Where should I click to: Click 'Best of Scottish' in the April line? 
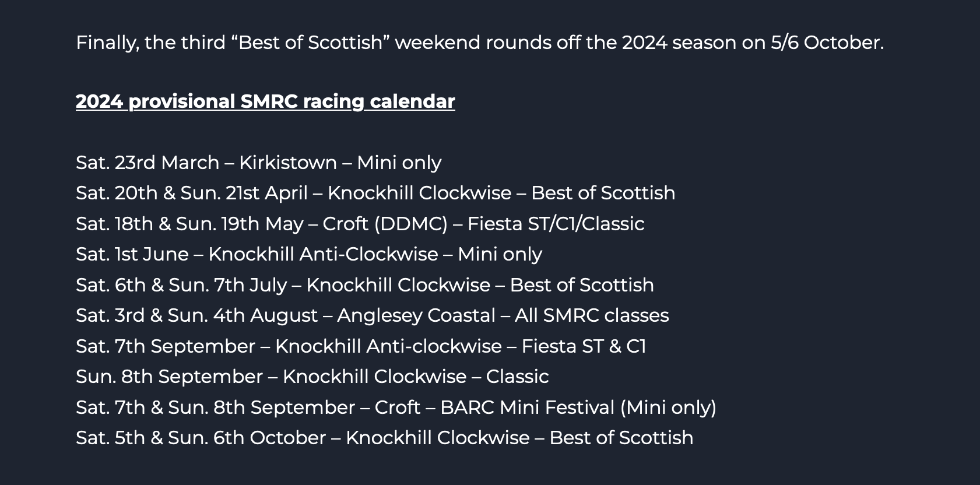coord(603,193)
